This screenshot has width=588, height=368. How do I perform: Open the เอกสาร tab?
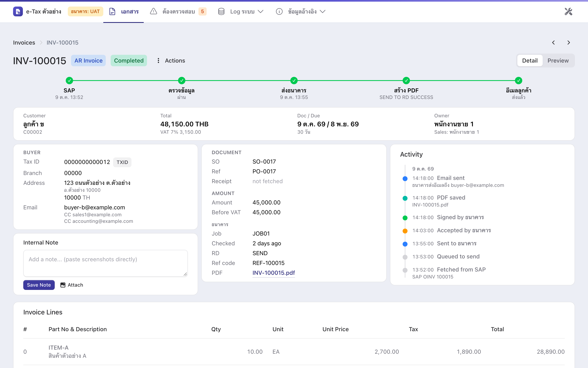pos(124,11)
